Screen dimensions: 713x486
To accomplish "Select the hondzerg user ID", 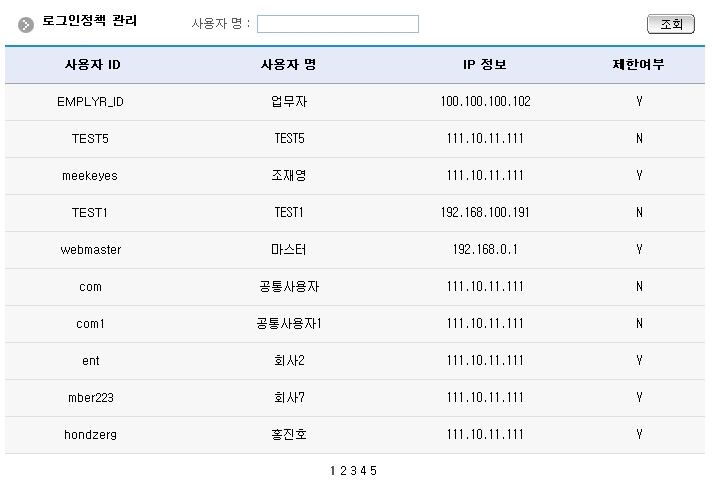I will click(x=90, y=435).
